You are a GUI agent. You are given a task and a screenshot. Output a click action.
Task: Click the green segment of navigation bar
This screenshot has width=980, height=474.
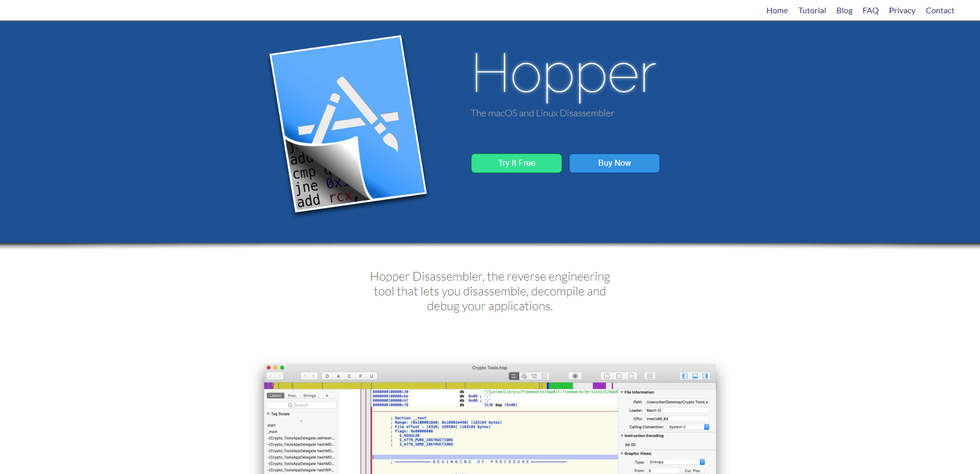[560, 386]
